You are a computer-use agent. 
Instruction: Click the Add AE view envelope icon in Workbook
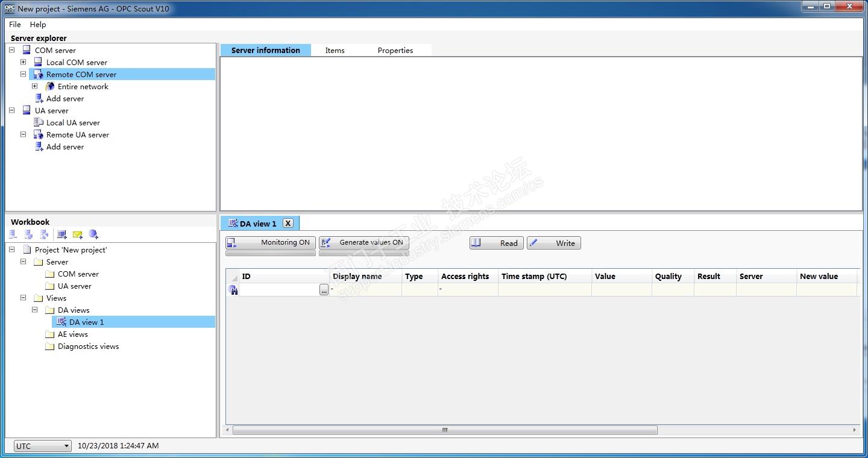[x=77, y=234]
